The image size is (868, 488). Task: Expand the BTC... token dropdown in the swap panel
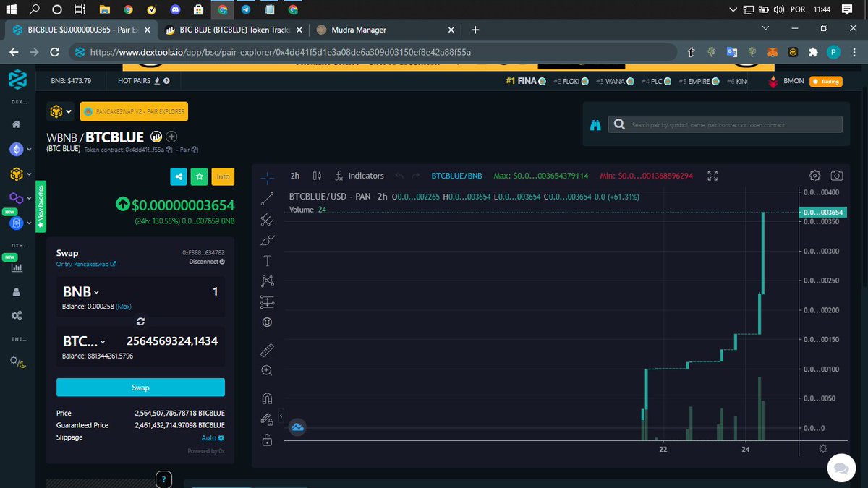pos(84,341)
